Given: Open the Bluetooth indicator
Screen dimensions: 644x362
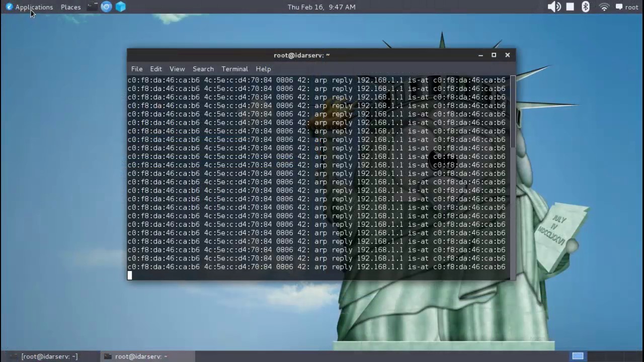Looking at the screenshot, I should [586, 7].
